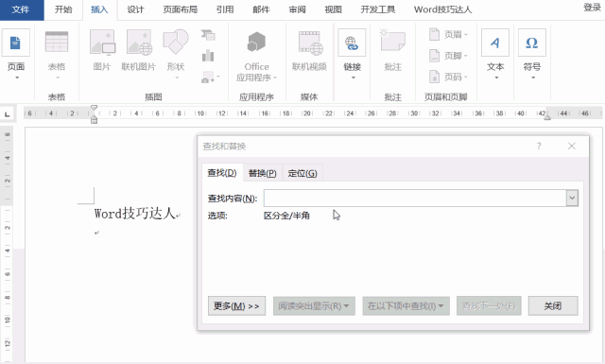Switch to the 设计 (Design) tab

coord(135,9)
